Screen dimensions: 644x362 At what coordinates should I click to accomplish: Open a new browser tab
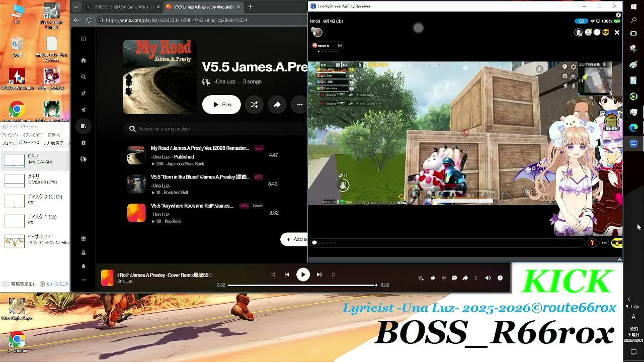tap(251, 7)
